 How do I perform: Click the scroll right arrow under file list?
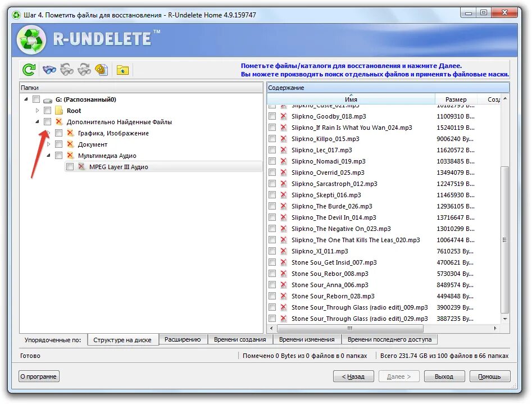point(495,328)
